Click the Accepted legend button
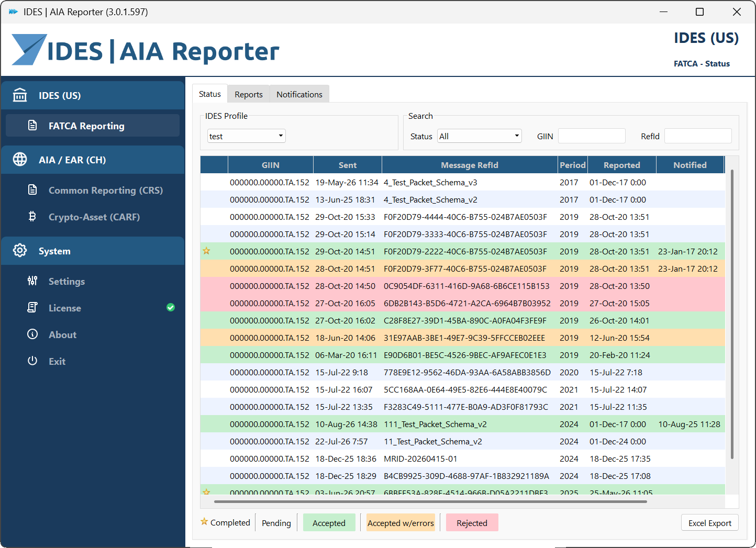 click(329, 523)
